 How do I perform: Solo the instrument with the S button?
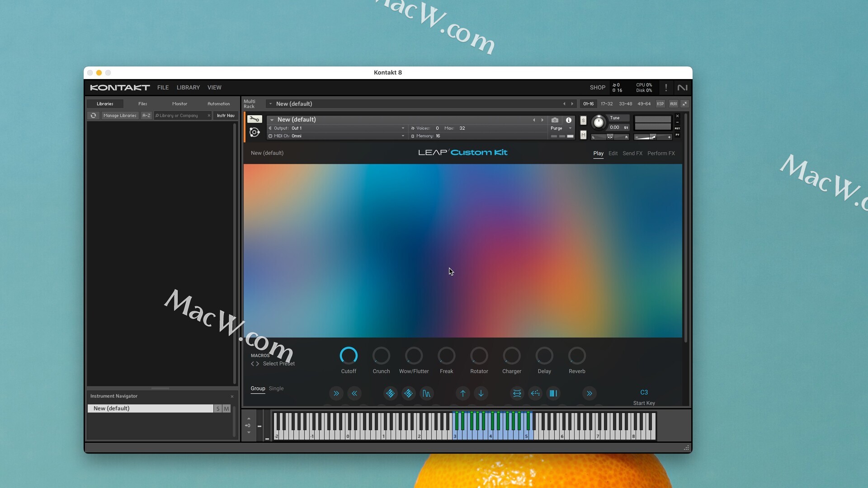(x=583, y=121)
